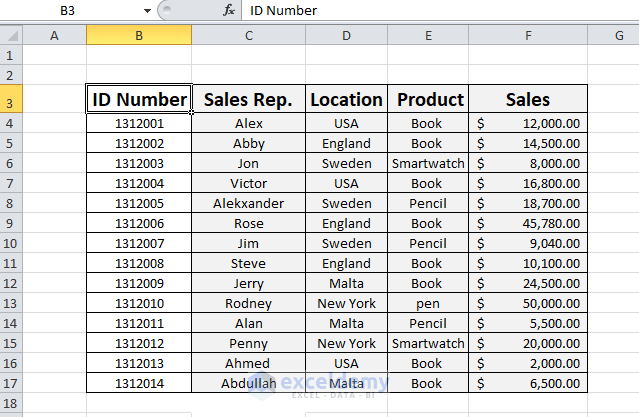Image resolution: width=639 pixels, height=417 pixels.
Task: Select Smartwatch in Penny's row
Action: click(x=428, y=343)
